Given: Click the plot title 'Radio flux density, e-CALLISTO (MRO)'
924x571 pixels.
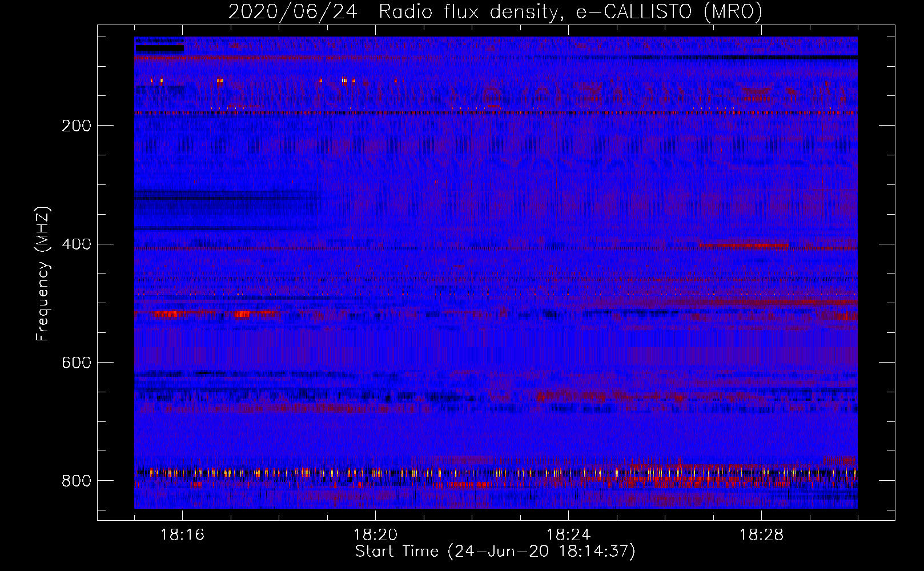Looking at the screenshot, I should coord(570,11).
